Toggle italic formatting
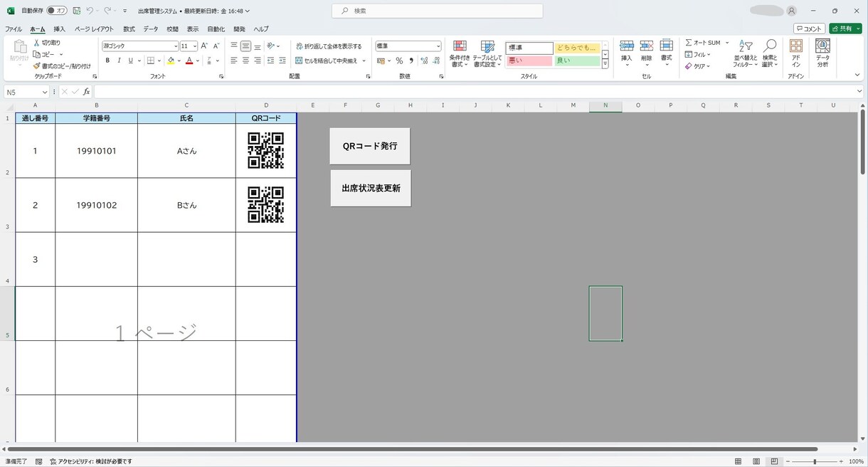The image size is (868, 467). click(119, 61)
